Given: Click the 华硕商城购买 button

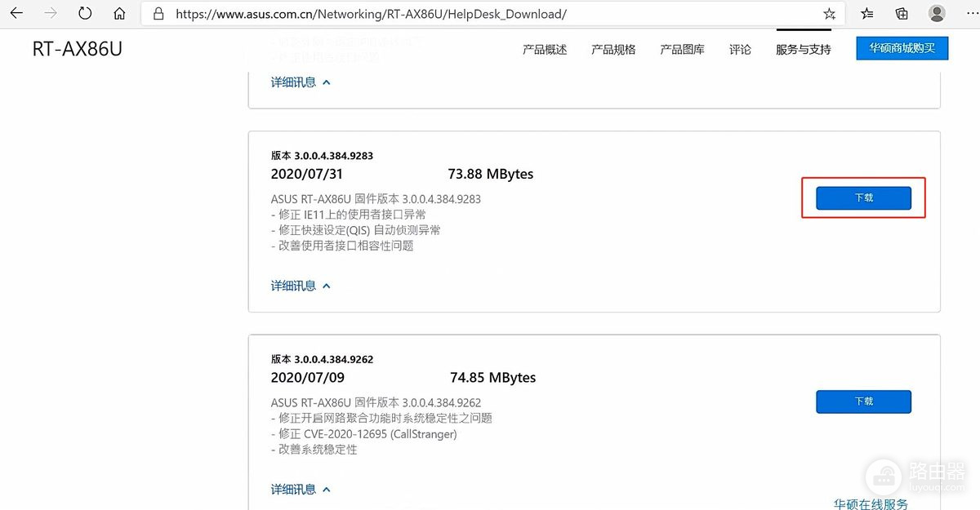Looking at the screenshot, I should (x=902, y=48).
